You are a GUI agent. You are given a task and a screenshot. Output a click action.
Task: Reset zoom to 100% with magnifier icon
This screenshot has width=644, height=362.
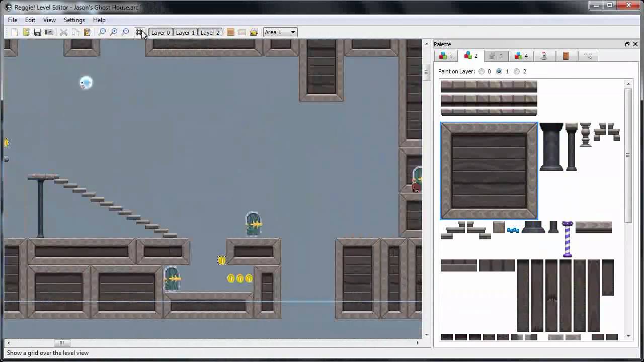[113, 32]
